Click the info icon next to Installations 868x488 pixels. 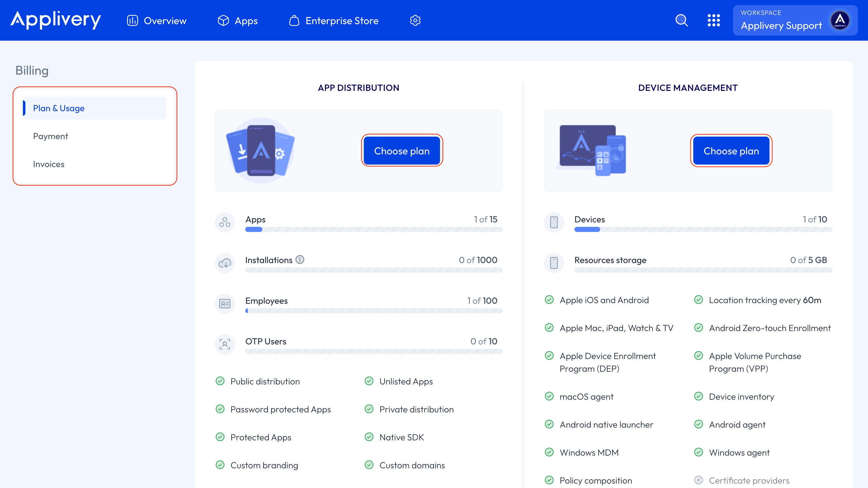[300, 260]
